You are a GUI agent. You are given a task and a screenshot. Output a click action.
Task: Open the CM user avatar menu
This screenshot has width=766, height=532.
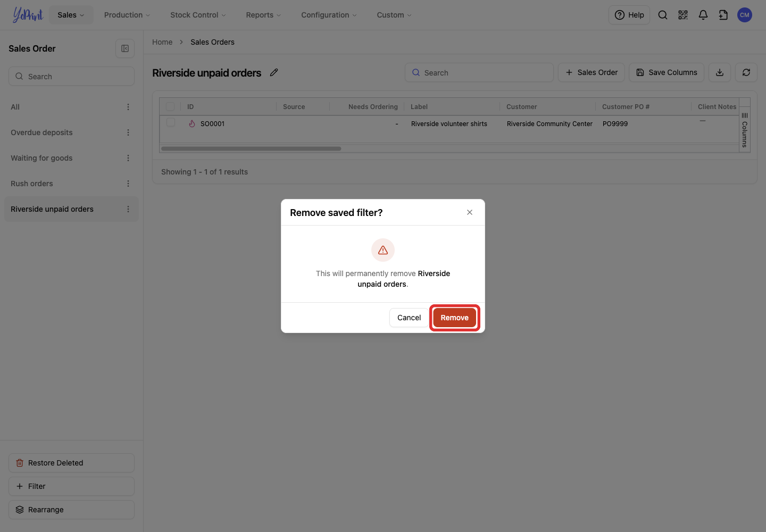[745, 15]
